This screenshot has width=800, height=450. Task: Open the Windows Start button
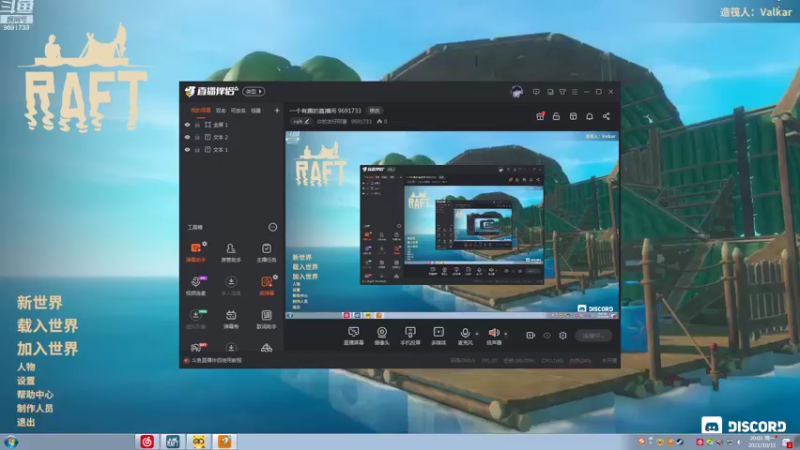coord(11,442)
